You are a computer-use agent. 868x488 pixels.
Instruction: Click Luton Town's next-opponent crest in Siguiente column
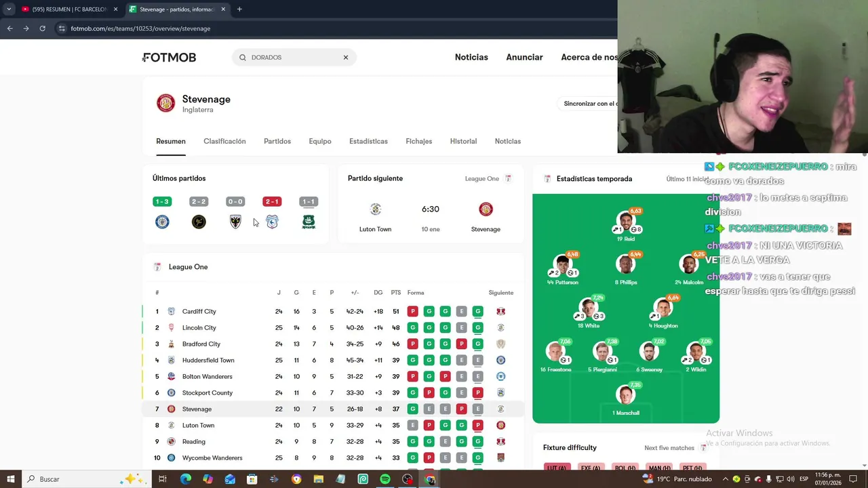tap(500, 426)
